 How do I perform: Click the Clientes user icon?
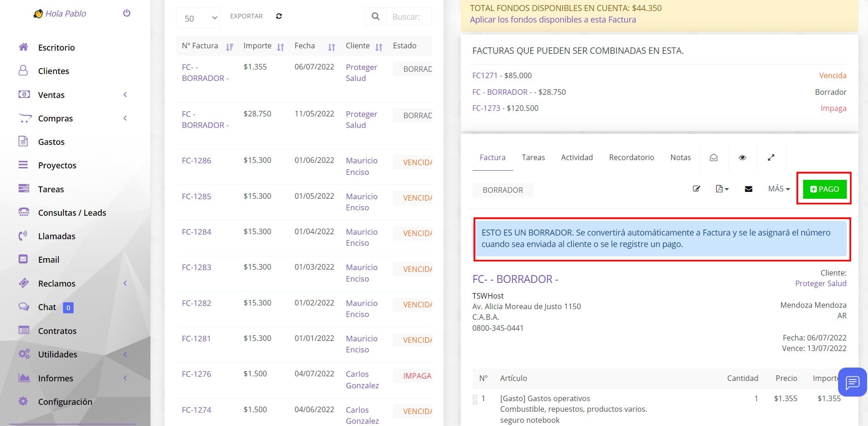coord(23,70)
